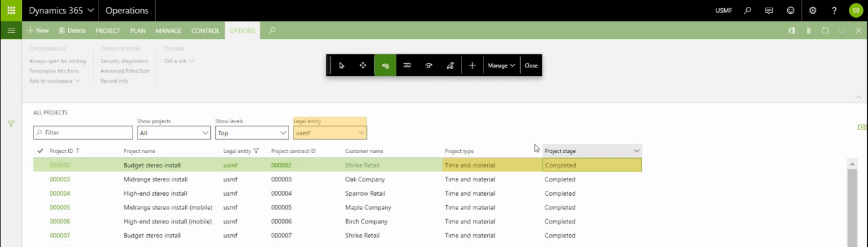Viewport: 868px width, 247px height.
Task: Expand the Add to workspace dropdown
Action: (55, 81)
